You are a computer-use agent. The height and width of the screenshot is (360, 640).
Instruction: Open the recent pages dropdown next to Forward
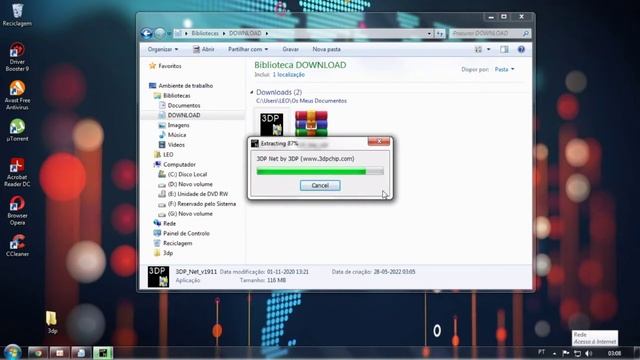click(169, 34)
